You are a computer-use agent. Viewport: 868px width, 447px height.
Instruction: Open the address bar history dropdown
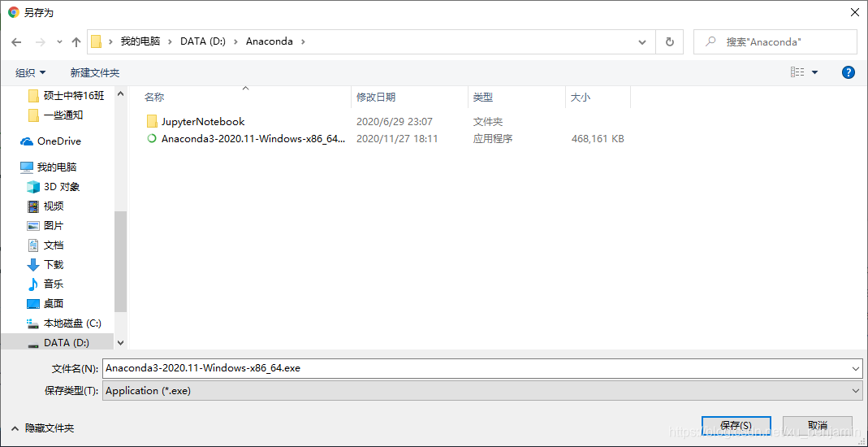(642, 42)
